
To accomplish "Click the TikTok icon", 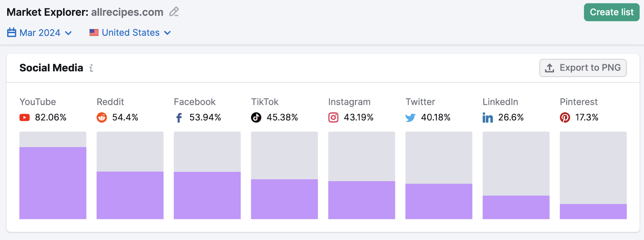I will point(256,118).
